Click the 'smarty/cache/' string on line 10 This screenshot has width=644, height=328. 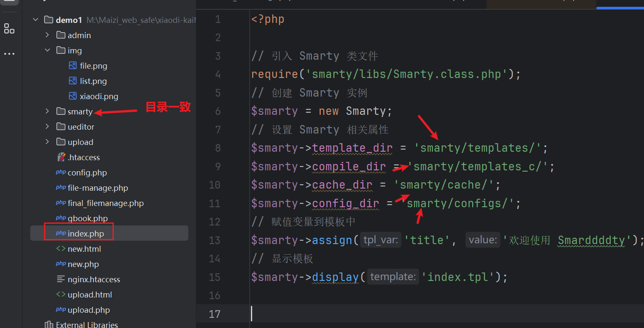tap(443, 185)
